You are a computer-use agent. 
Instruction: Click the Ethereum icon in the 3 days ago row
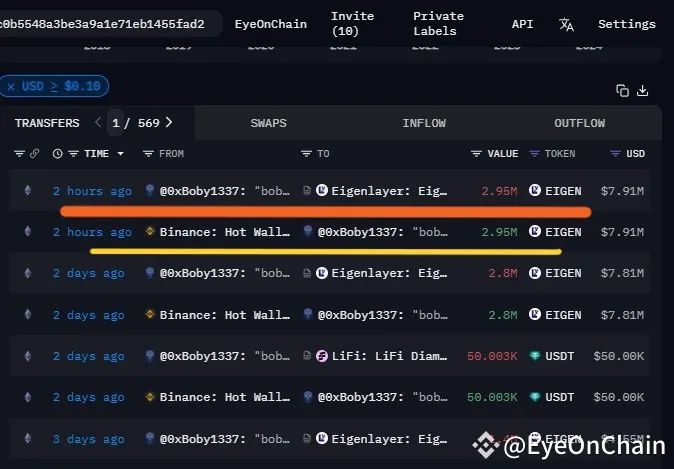pos(28,438)
